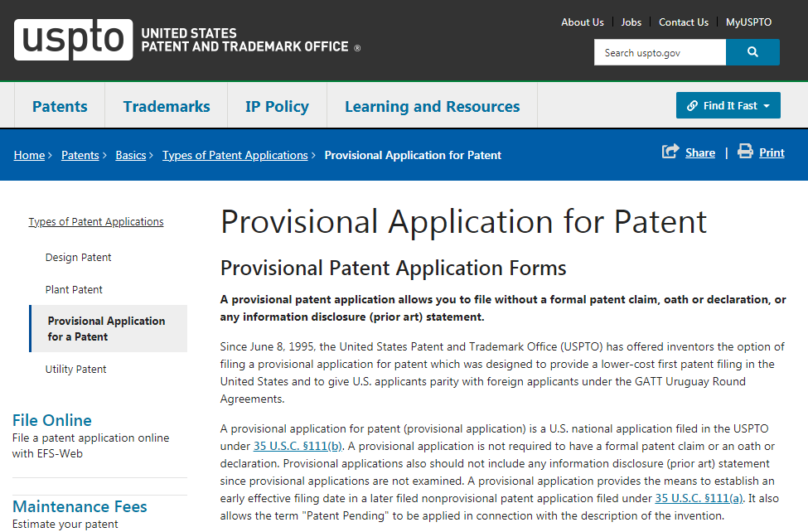The image size is (808, 532).
Task: Click the Share arrow icon
Action: point(670,152)
